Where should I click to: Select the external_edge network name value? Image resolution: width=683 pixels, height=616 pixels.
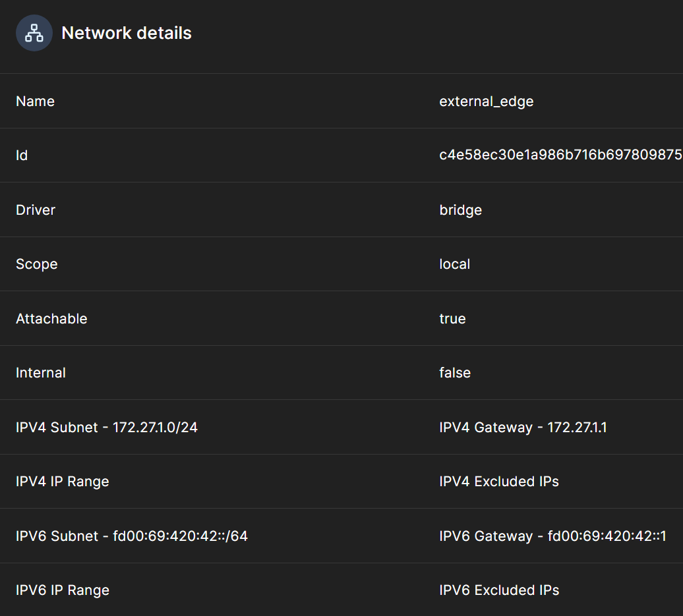[x=486, y=101]
